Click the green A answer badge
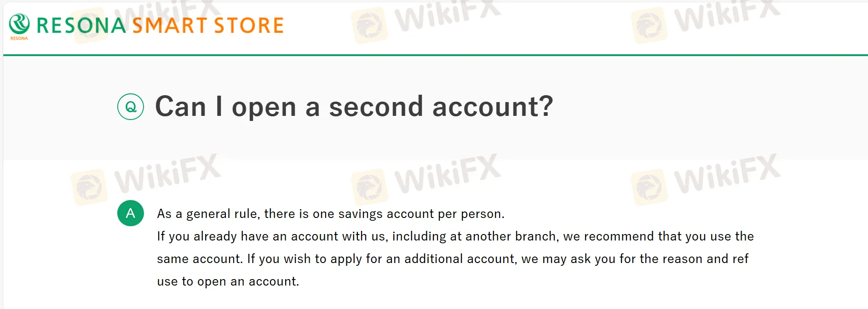 (x=131, y=213)
